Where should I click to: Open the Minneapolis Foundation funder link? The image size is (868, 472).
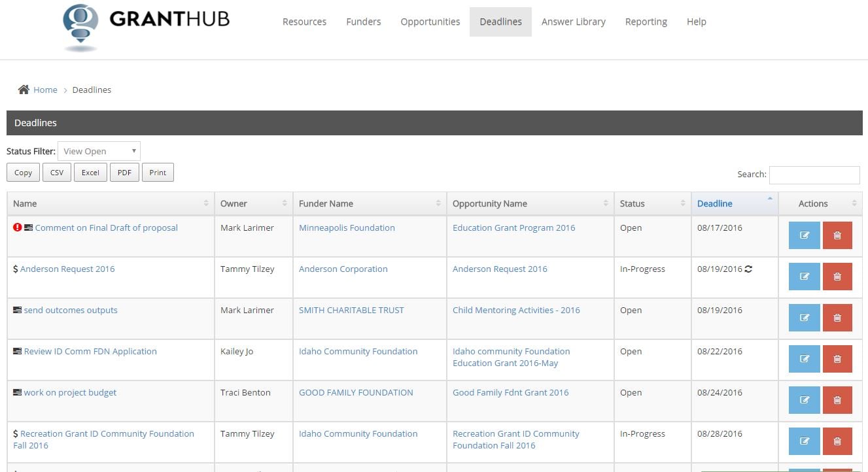[x=347, y=228]
